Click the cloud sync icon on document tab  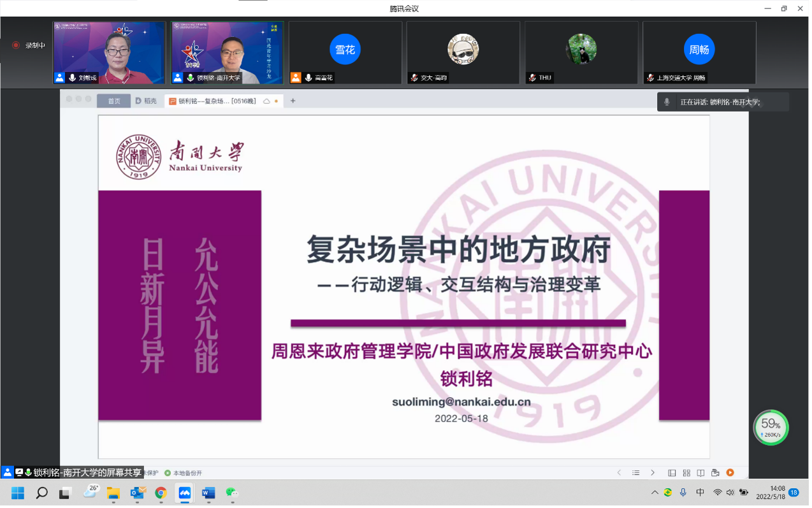(x=267, y=101)
